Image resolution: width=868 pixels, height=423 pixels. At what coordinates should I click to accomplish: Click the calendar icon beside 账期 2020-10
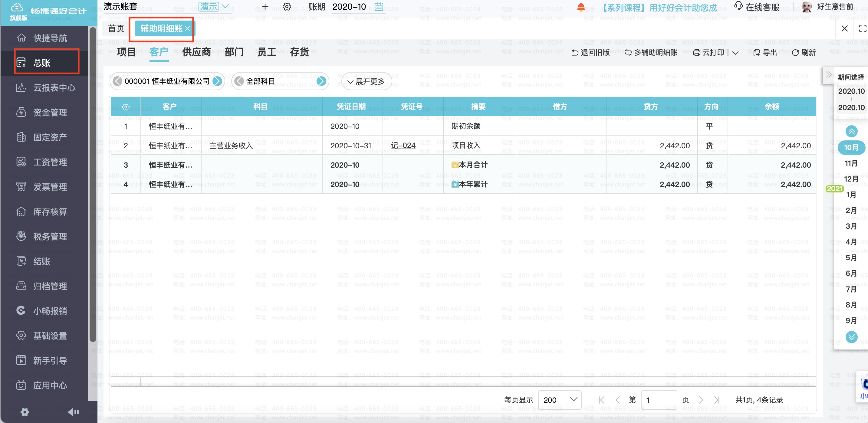pyautogui.click(x=379, y=7)
